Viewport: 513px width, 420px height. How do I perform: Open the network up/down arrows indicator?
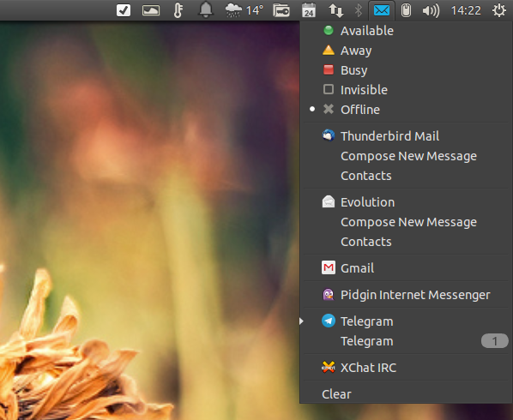pyautogui.click(x=336, y=11)
